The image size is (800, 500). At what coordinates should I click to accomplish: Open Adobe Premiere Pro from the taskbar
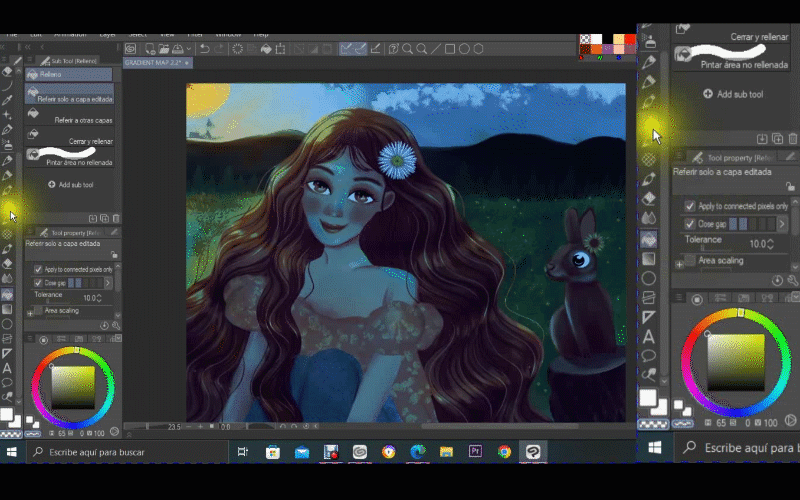coord(475,452)
